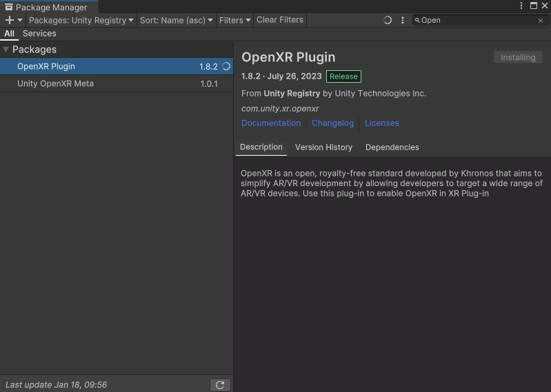The width and height of the screenshot is (551, 392).
Task: Click the Last update Jan 18 status text
Action: click(x=57, y=385)
